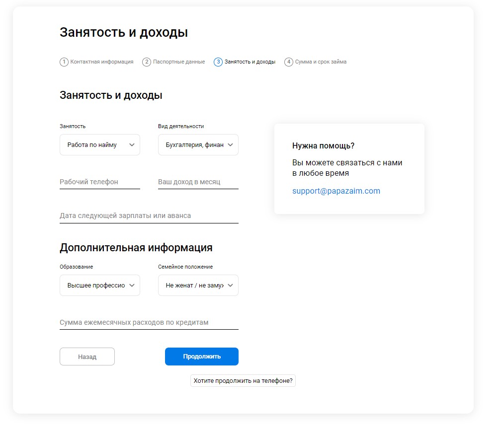This screenshot has height=431, width=504.
Task: Click Хотите продолжить на телефоне? button
Action: (x=243, y=381)
